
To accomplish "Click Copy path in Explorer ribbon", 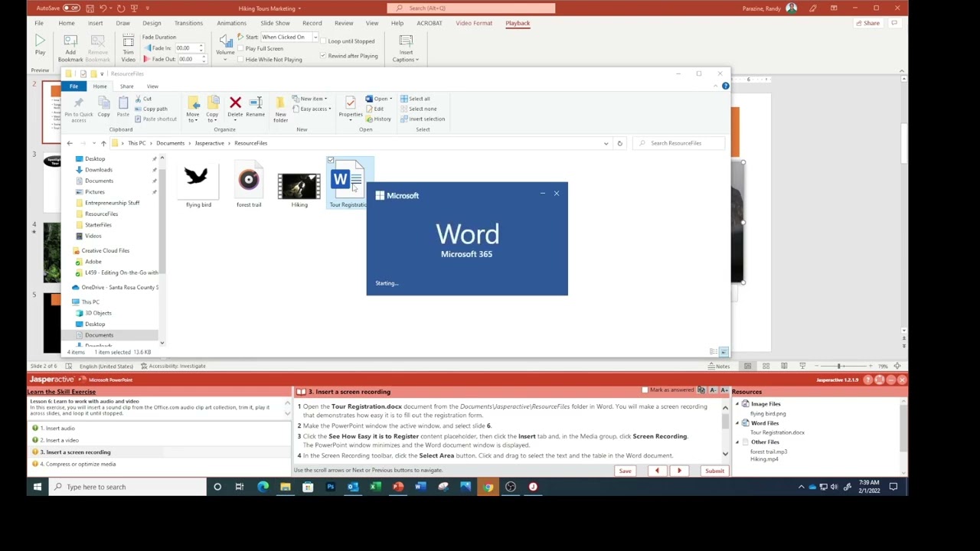I will (151, 109).
